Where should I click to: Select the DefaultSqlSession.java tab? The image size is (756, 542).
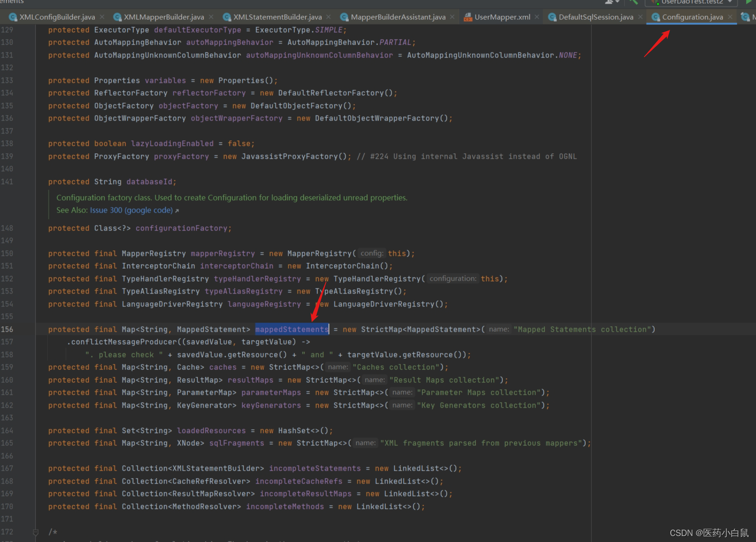596,17
